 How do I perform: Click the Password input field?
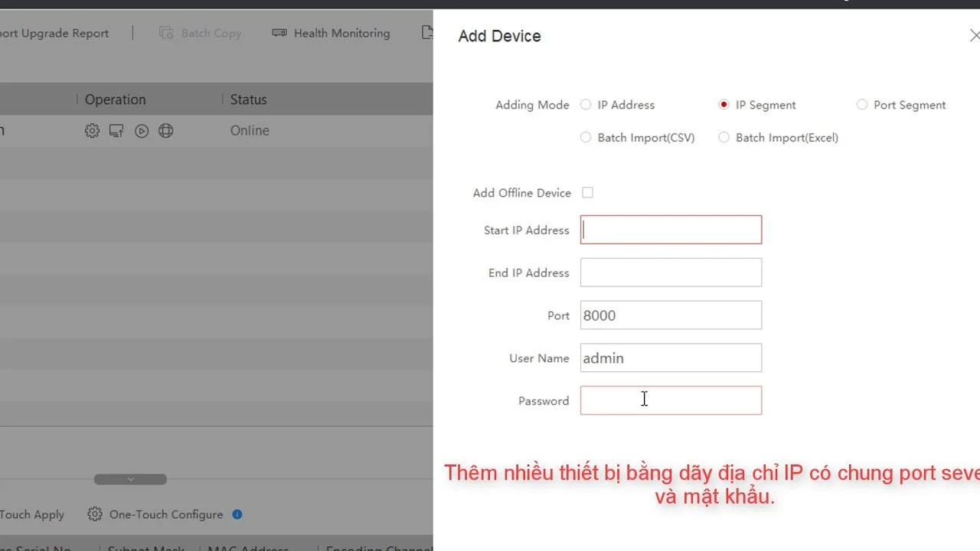[x=671, y=400]
